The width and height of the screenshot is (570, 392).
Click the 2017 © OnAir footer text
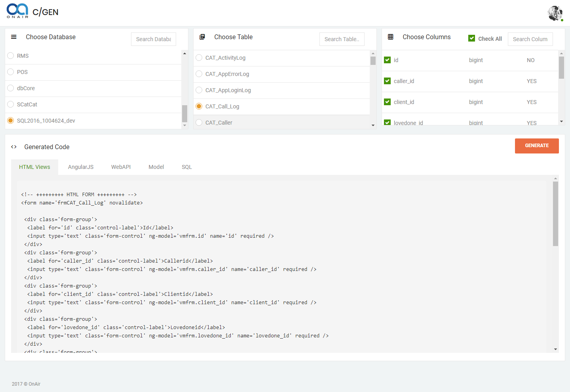click(x=26, y=384)
